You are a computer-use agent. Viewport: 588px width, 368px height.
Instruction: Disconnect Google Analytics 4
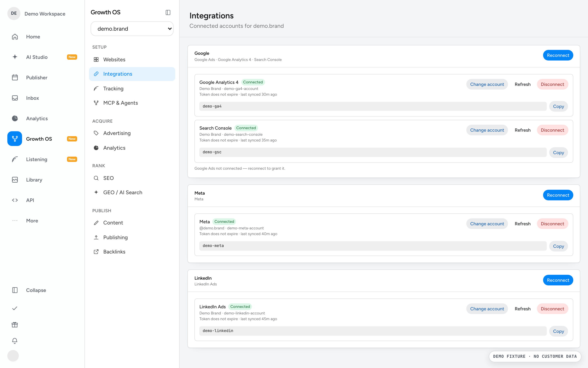coord(552,84)
